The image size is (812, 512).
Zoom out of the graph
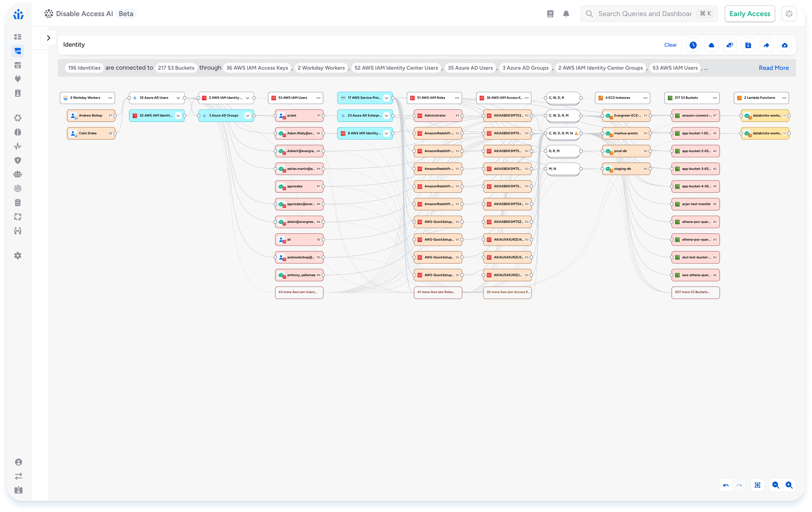776,485
